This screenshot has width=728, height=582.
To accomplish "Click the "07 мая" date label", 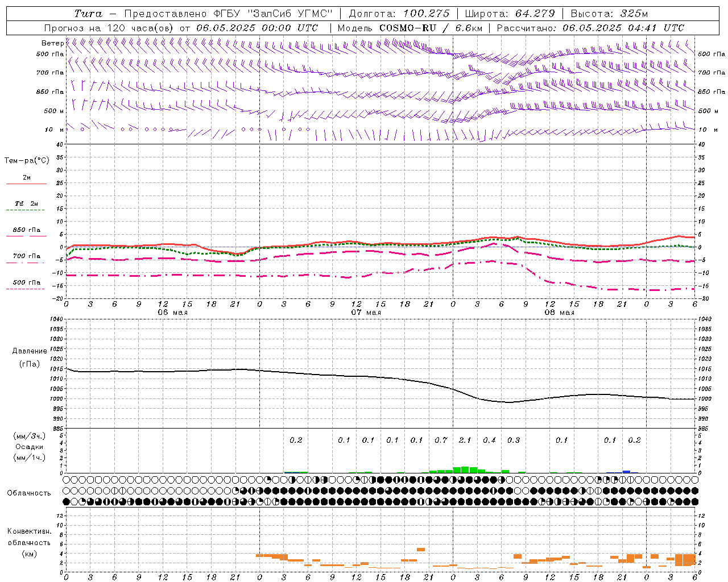I will pyautogui.click(x=366, y=313).
